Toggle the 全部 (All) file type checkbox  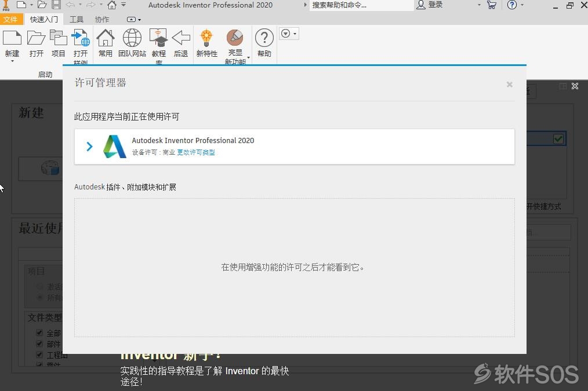click(x=39, y=332)
